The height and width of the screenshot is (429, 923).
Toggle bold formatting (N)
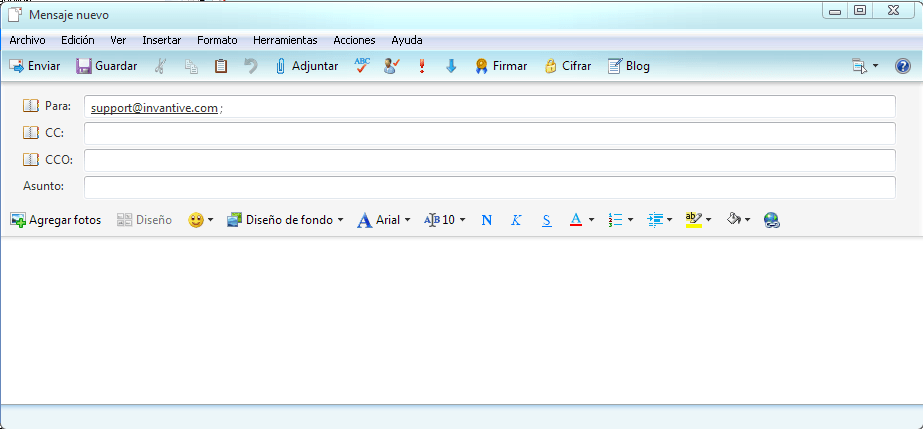pyautogui.click(x=487, y=220)
